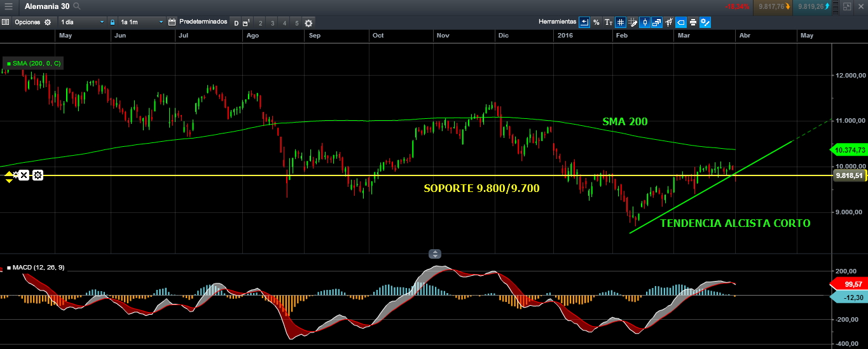Open the calendar date picker
The image size is (868, 349).
[172, 22]
